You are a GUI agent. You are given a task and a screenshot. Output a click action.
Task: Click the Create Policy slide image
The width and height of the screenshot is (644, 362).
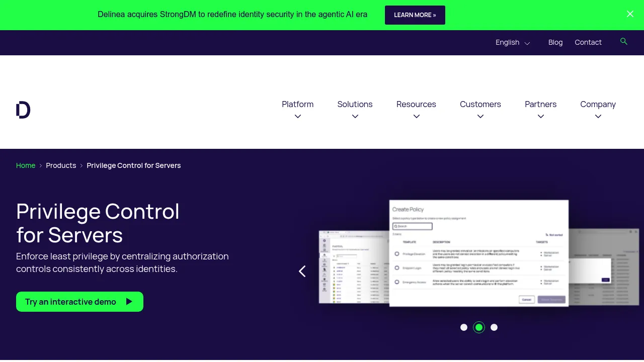479,253
